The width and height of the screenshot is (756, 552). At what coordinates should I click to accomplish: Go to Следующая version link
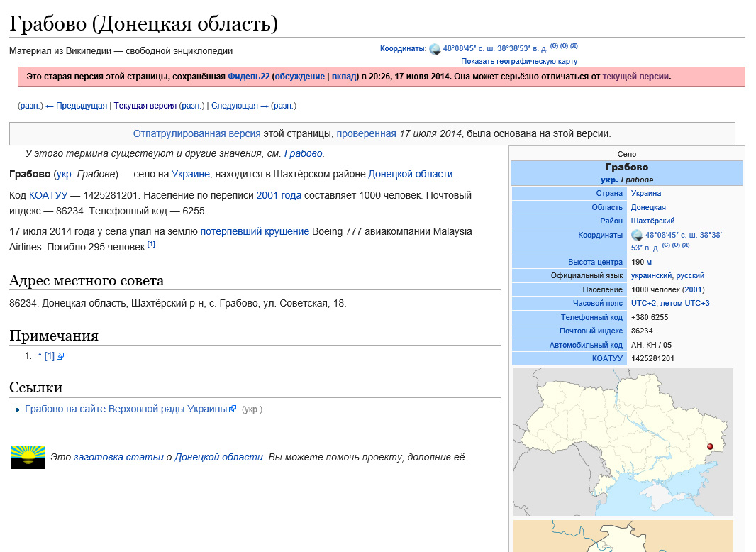(240, 106)
